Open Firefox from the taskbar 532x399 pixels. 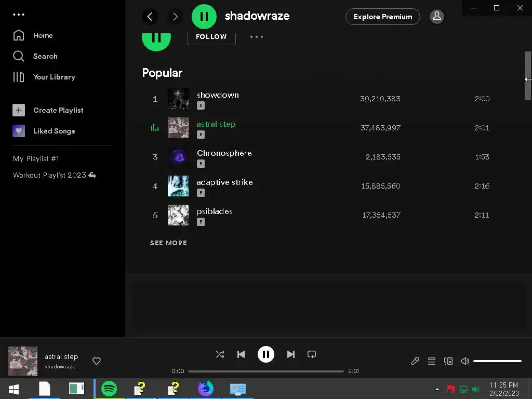tap(206, 389)
